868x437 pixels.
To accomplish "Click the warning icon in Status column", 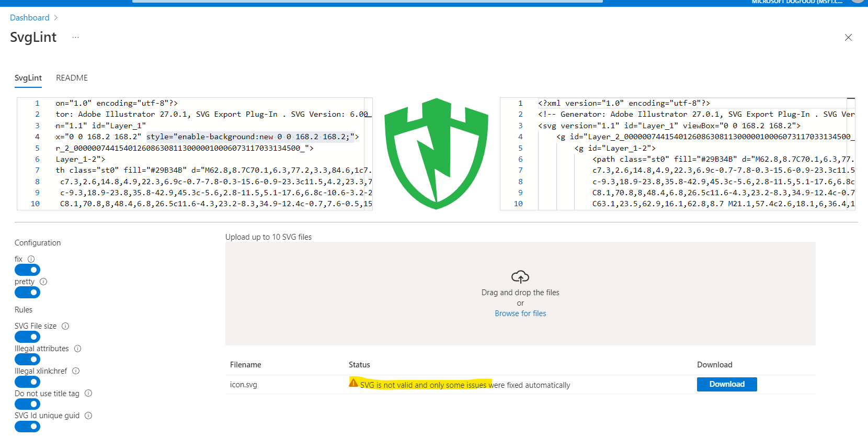I will coord(353,383).
